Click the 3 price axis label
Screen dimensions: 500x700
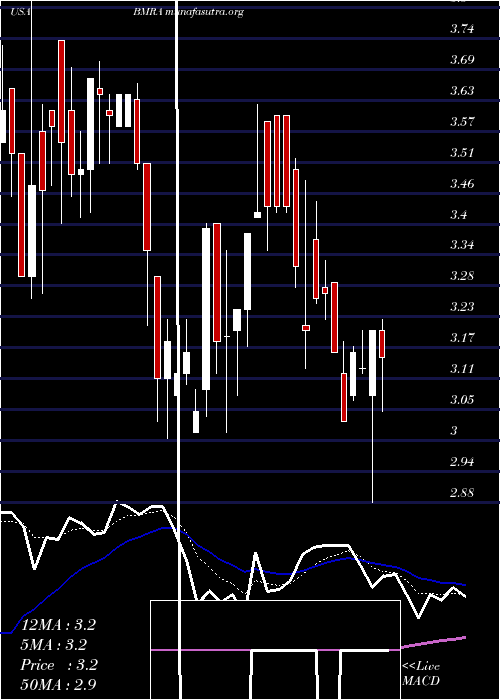pyautogui.click(x=454, y=431)
